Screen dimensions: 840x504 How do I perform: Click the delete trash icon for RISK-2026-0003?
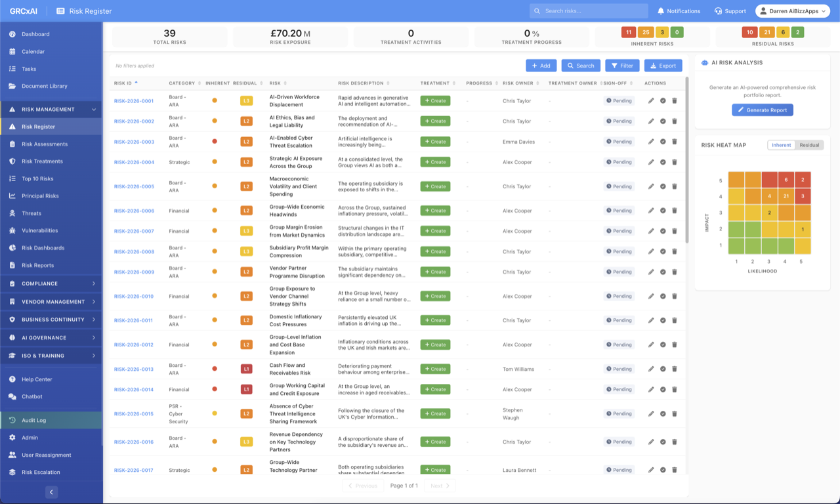coord(674,142)
